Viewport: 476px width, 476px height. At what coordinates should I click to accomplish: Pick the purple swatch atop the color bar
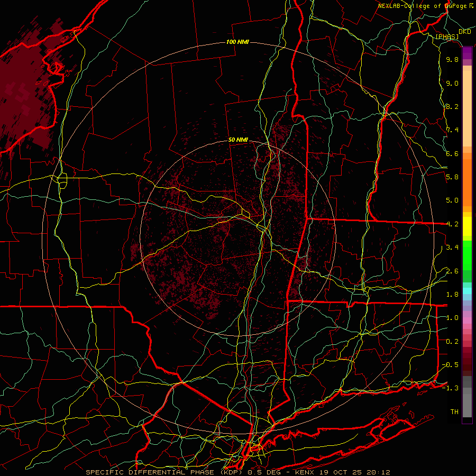click(x=467, y=53)
